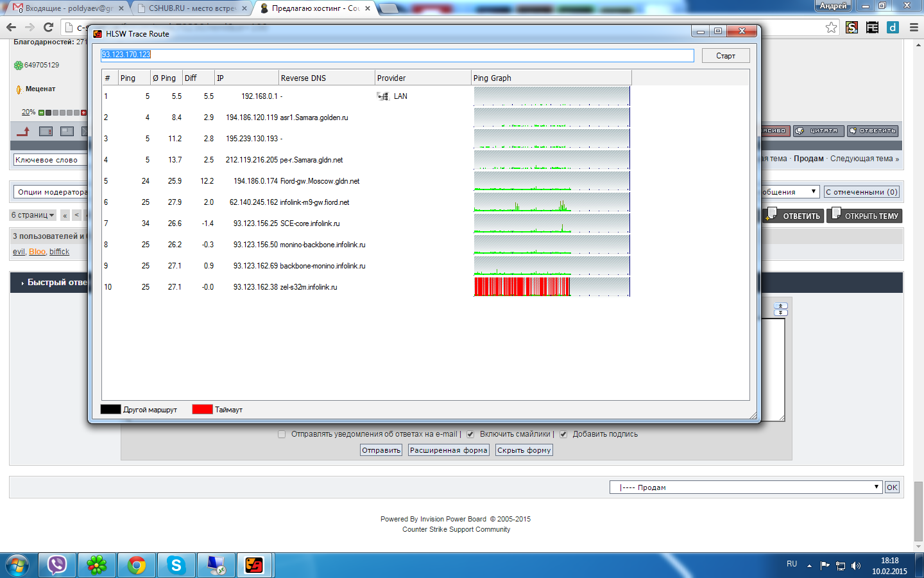Viewport: 924px width, 578px height.
Task: Switch to the CSHUB.RU browser tab
Action: coord(191,8)
